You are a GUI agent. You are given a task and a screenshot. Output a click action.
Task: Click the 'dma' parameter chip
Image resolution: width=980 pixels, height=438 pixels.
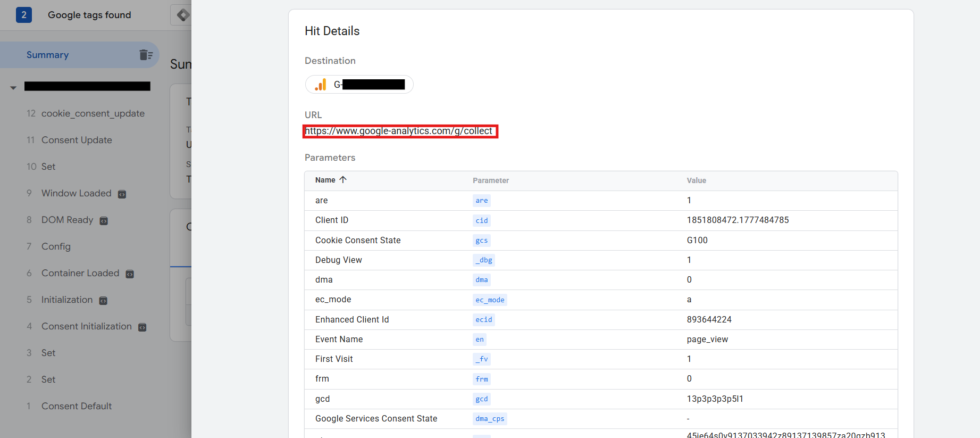coord(482,280)
